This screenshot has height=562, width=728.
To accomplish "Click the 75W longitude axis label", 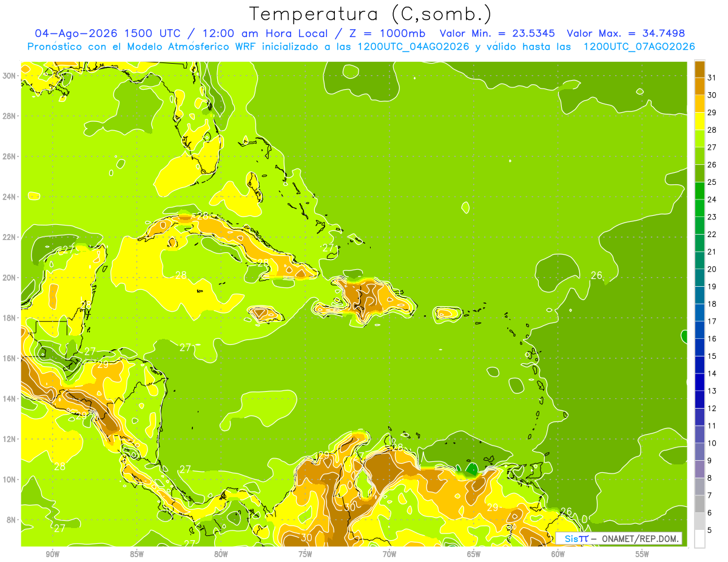I will pyautogui.click(x=305, y=554).
